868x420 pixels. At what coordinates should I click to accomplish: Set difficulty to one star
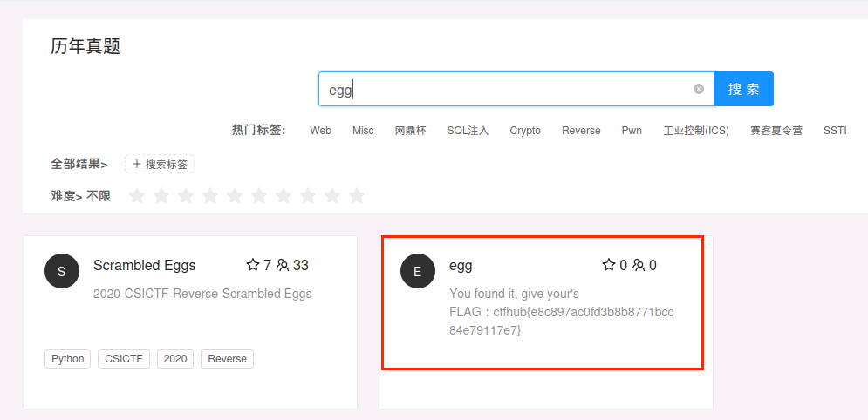(137, 196)
